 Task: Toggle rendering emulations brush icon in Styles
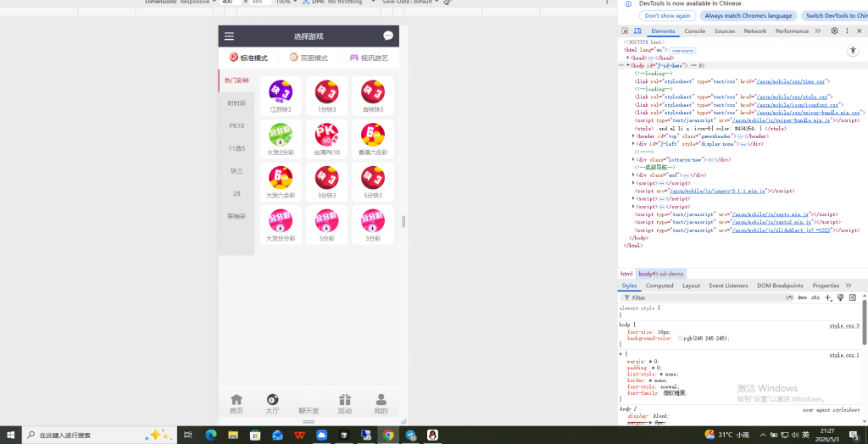tap(840, 298)
